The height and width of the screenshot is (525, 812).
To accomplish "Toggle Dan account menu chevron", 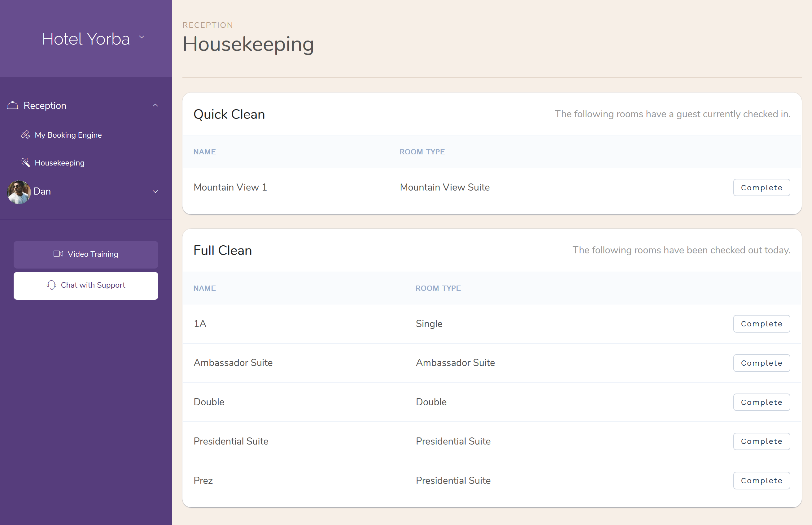I will point(155,191).
